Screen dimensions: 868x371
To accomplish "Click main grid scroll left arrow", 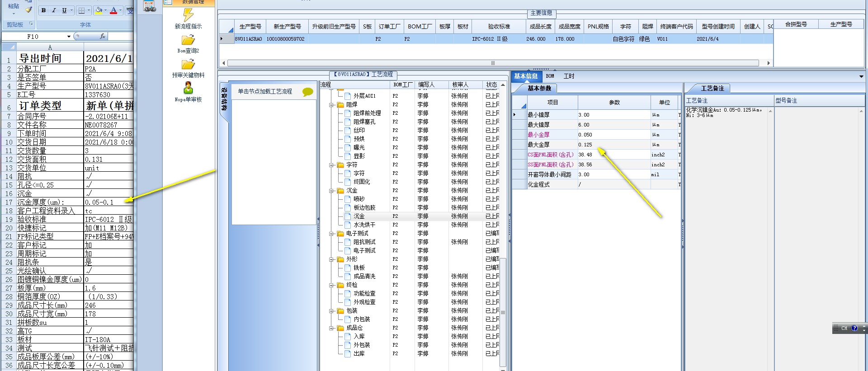I will (223, 63).
